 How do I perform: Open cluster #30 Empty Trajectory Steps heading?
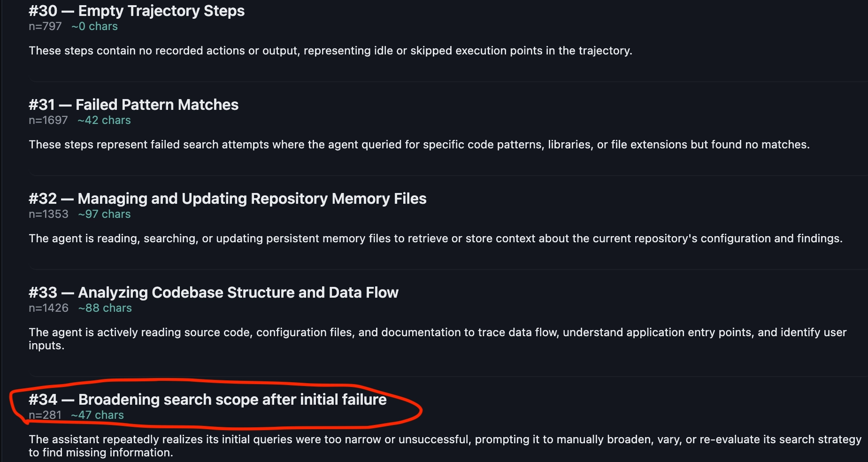137,11
